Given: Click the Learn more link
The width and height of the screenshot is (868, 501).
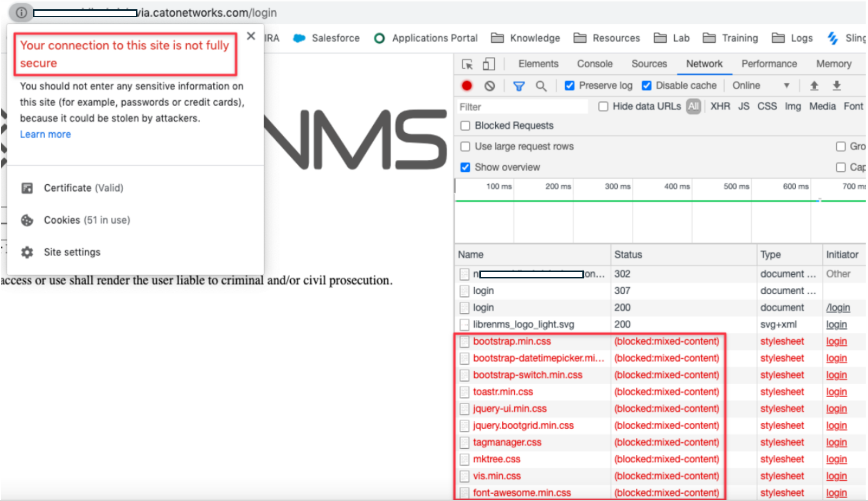Looking at the screenshot, I should pos(45,134).
